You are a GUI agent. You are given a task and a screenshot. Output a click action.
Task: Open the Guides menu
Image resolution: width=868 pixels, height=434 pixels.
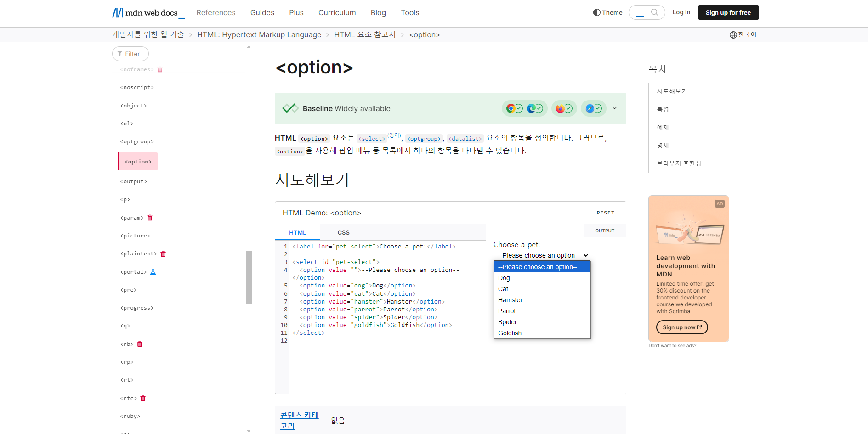262,13
